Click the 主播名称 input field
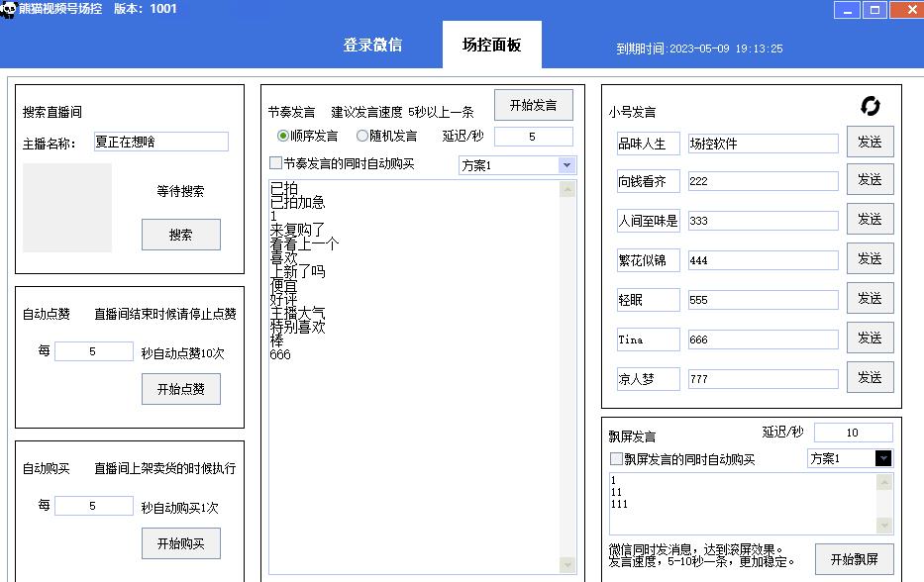 159,142
